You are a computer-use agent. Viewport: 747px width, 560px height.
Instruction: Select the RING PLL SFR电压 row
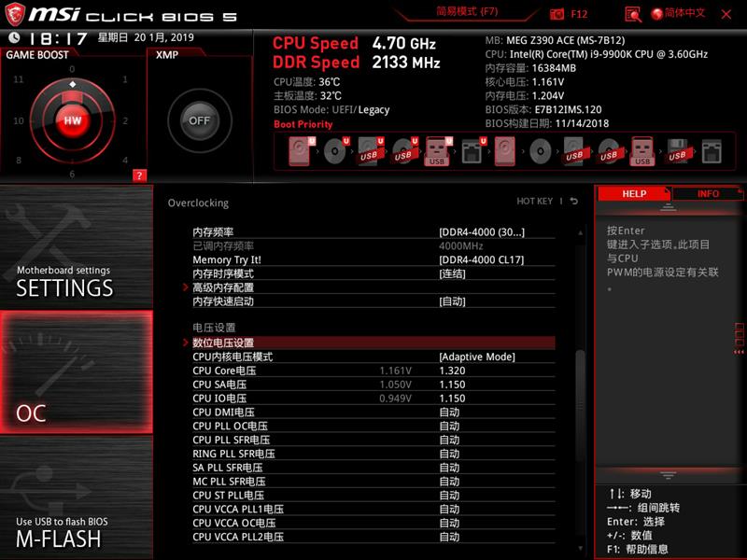(373, 454)
